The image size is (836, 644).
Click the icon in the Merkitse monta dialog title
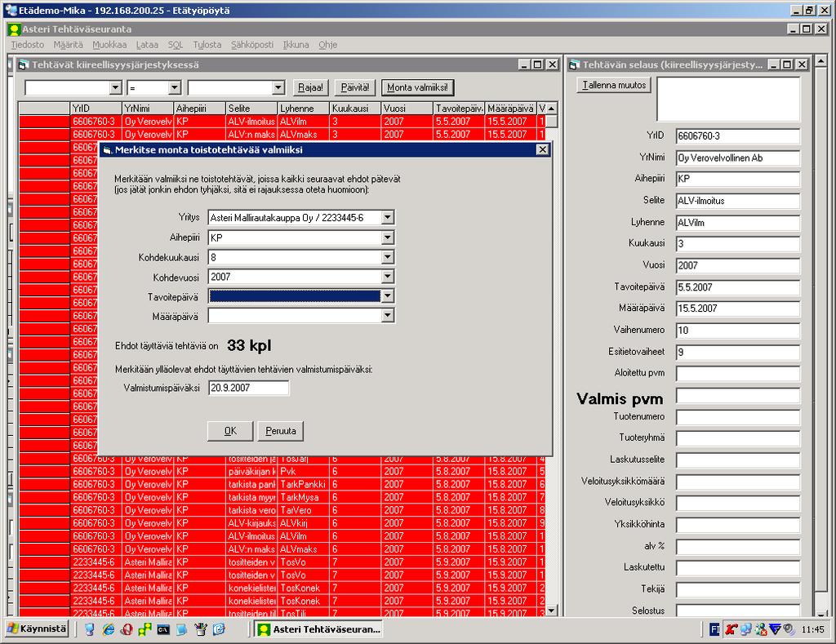tap(107, 150)
